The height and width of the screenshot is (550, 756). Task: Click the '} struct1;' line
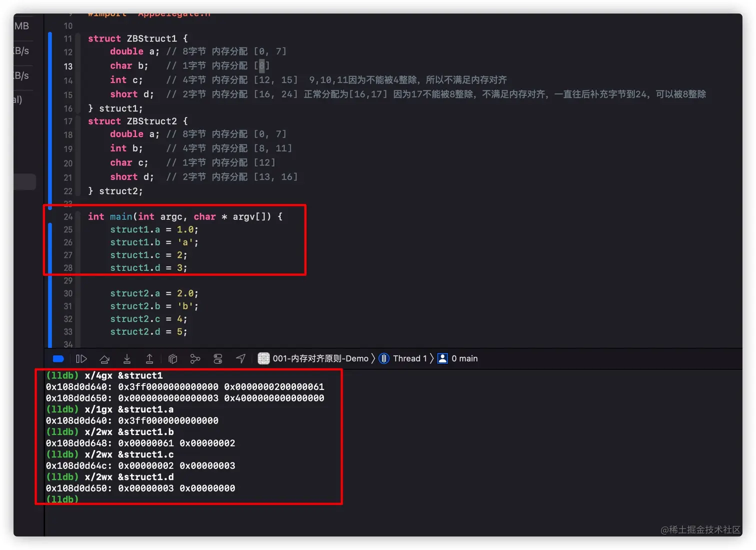(x=115, y=108)
